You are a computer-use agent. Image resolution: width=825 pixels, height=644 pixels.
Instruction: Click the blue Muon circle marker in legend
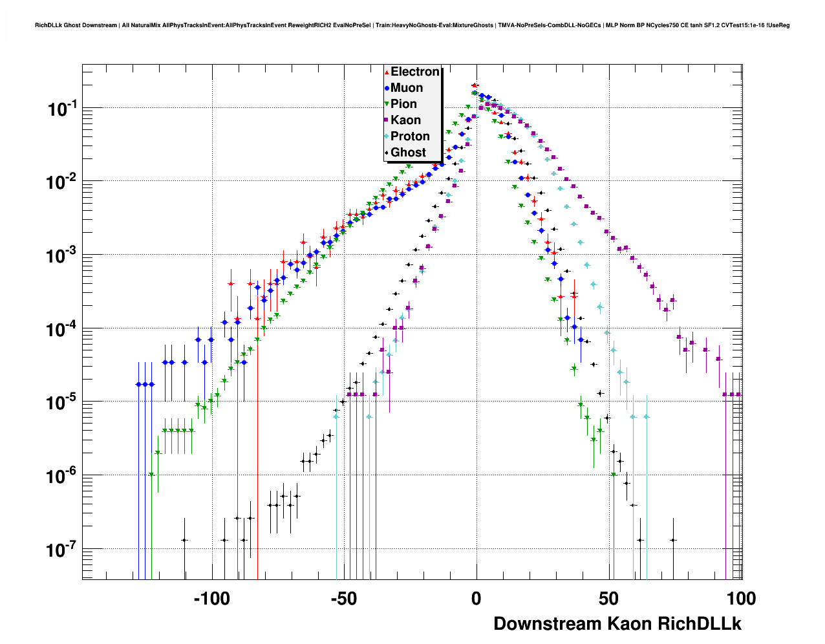pos(387,89)
